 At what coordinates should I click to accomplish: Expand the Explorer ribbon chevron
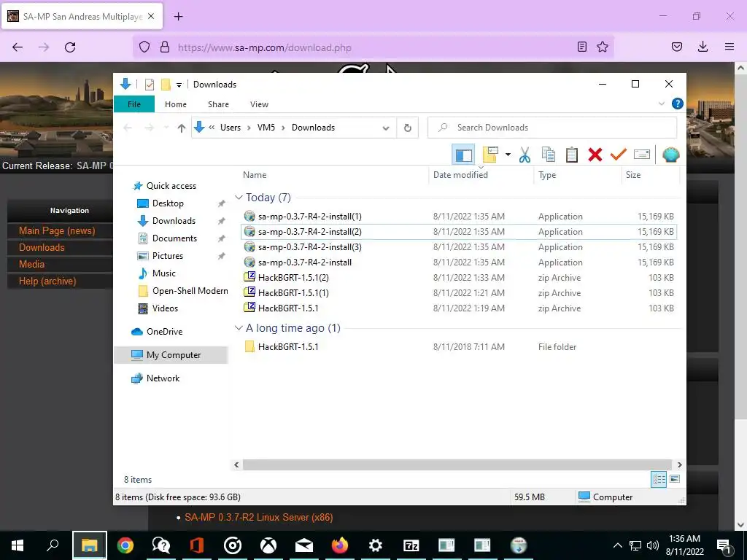coord(661,104)
